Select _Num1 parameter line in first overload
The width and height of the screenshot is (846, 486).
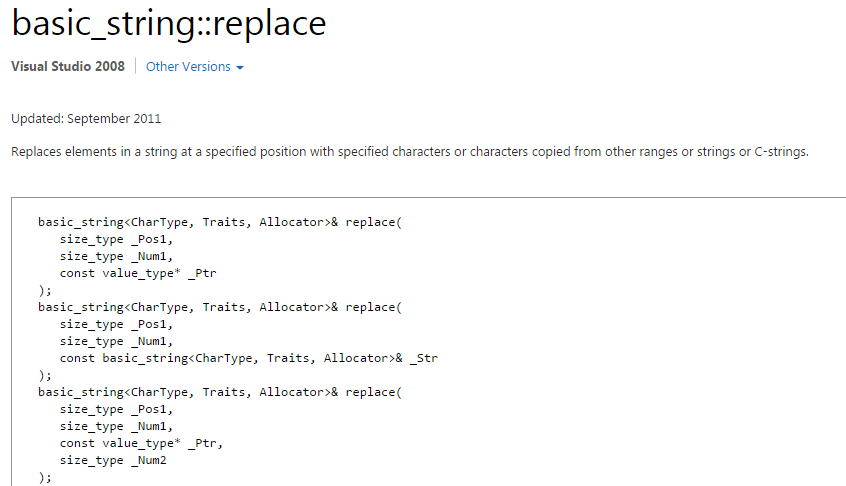(116, 256)
